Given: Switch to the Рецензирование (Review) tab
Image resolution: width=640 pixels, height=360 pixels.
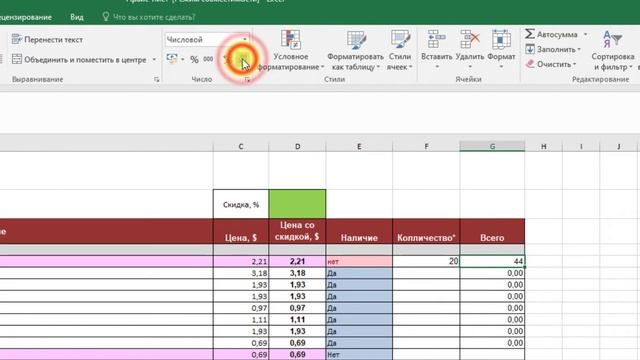Looking at the screenshot, I should (x=26, y=17).
